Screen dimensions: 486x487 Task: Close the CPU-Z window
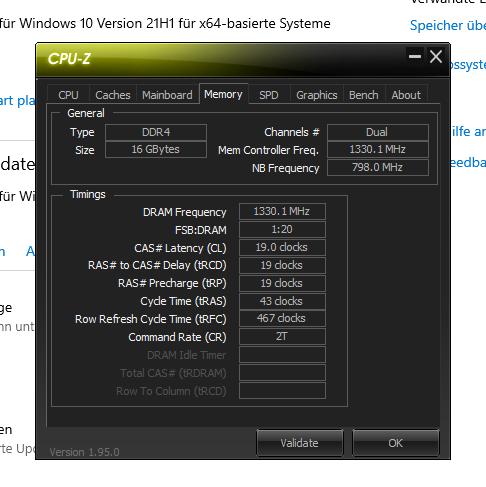(x=436, y=56)
